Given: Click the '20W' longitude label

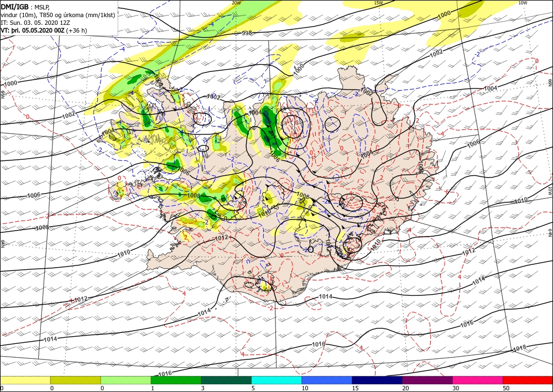Looking at the screenshot, I should tap(236, 3).
